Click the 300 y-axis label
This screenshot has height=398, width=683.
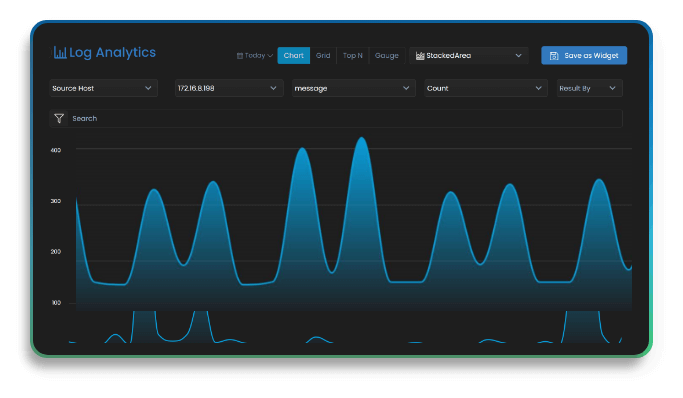(56, 201)
